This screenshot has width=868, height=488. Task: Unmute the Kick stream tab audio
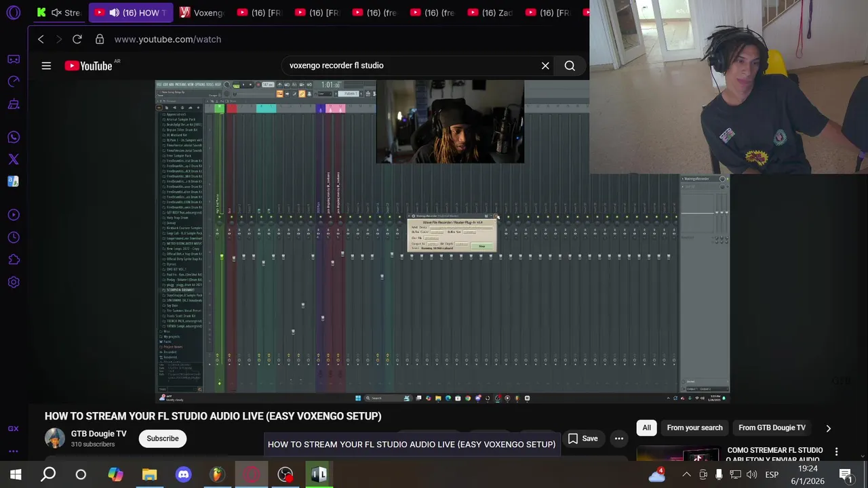pos(56,13)
